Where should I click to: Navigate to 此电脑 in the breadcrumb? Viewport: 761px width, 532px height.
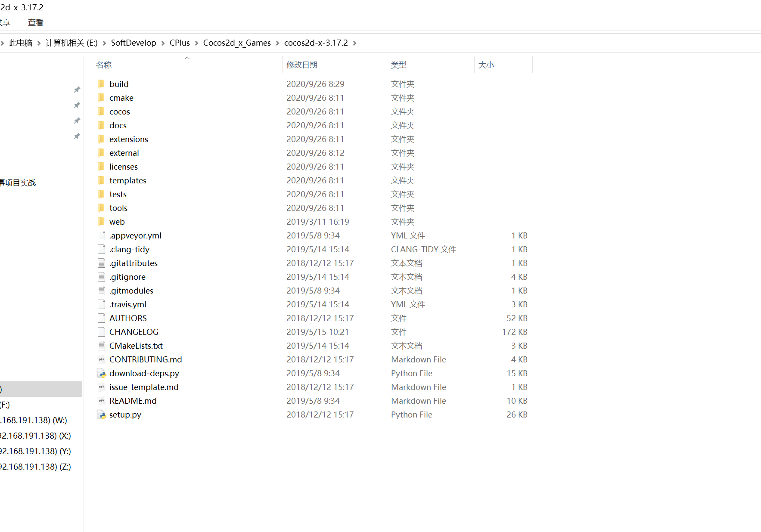21,43
